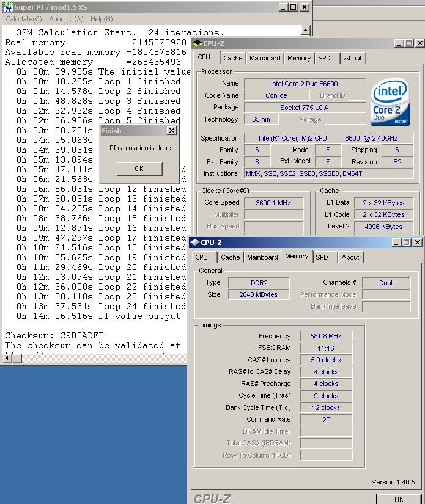The width and height of the screenshot is (425, 504).
Task: Click the Allocated memory =268435496 line
Action: (93, 62)
